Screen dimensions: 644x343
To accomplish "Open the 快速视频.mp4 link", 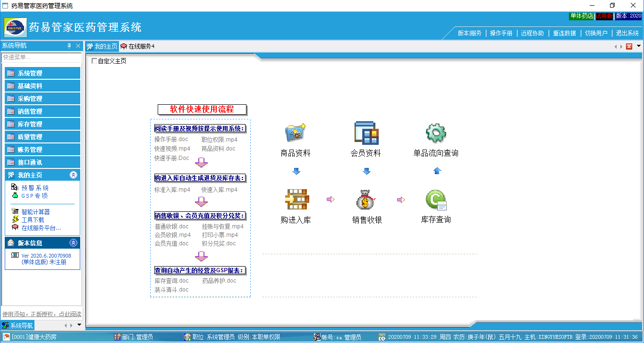I will (172, 149).
